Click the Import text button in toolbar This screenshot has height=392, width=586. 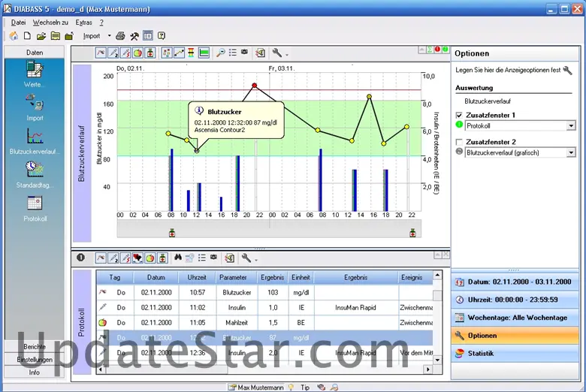(x=92, y=36)
